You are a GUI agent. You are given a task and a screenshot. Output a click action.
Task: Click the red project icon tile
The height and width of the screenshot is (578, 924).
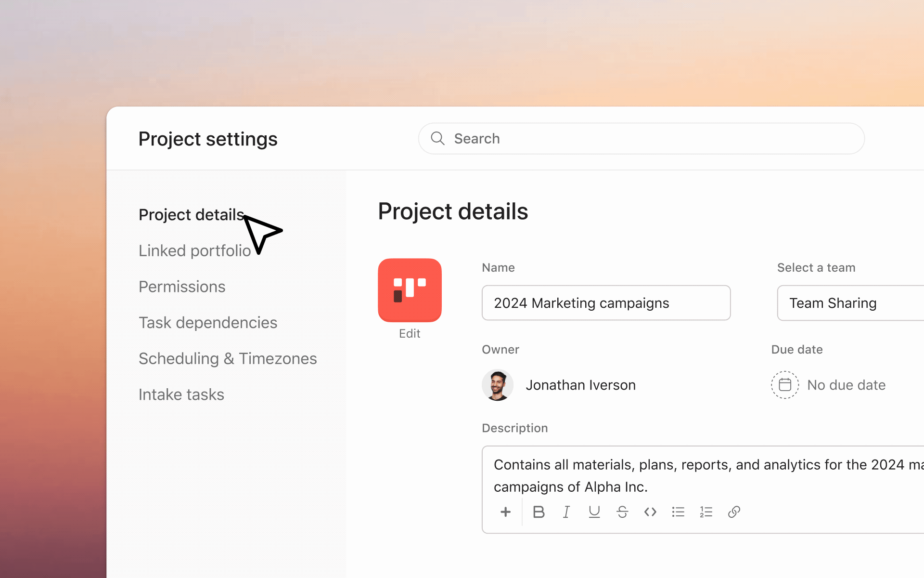[410, 290]
